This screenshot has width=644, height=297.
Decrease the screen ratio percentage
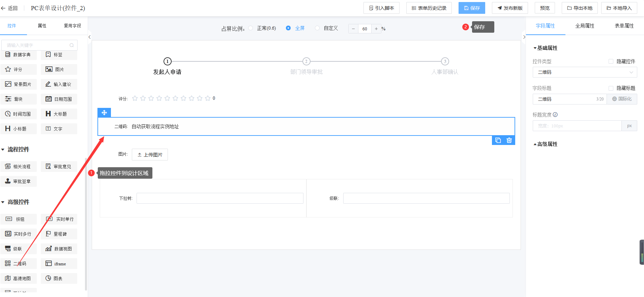click(353, 29)
